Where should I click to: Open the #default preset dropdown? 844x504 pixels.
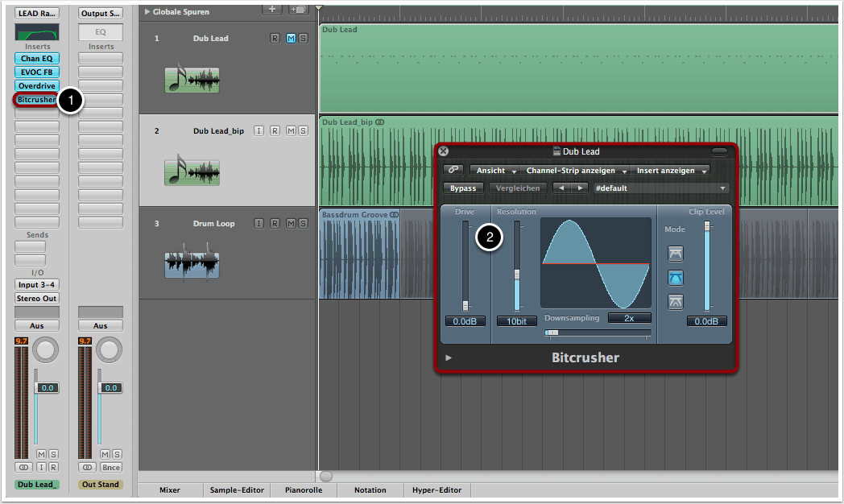[660, 188]
